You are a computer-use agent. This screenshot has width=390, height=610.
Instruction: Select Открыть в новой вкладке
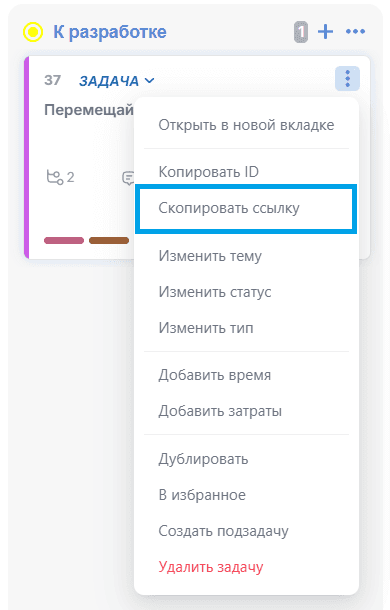tap(246, 125)
